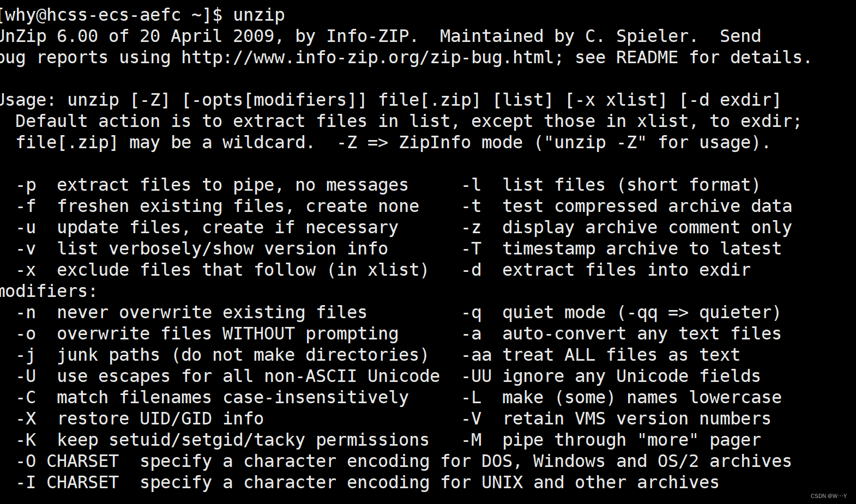Click the "-l" list files option
This screenshot has height=504, width=856.
[472, 185]
